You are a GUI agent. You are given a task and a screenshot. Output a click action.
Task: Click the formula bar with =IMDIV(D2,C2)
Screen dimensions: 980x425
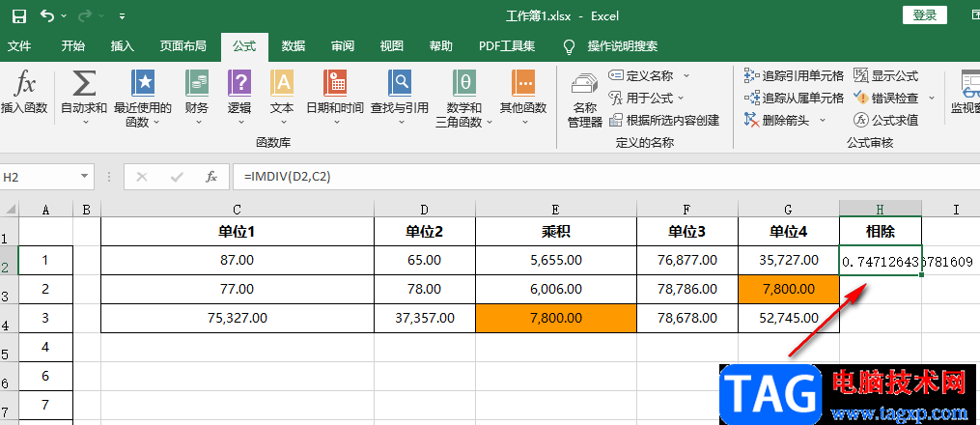(x=606, y=178)
